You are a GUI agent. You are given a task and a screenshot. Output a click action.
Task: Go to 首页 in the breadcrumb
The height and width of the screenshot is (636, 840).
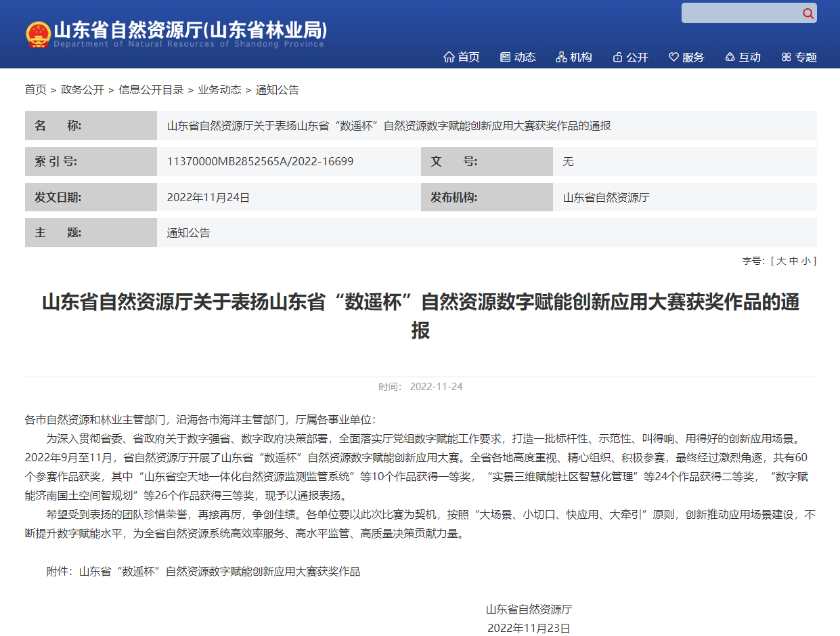click(x=36, y=89)
